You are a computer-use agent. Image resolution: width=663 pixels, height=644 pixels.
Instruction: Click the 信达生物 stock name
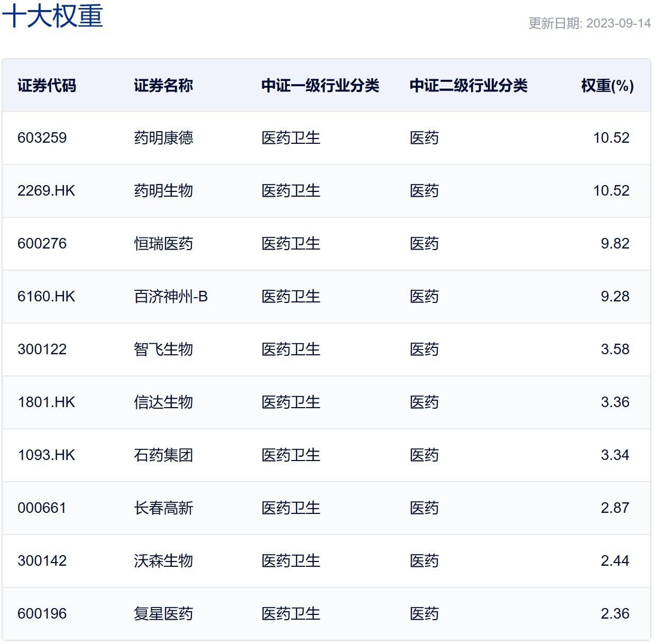[x=163, y=402]
